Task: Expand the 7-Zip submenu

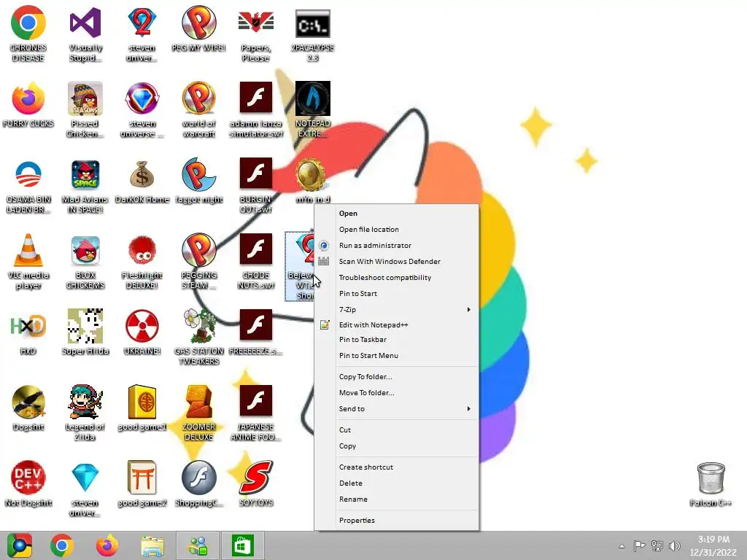Action: (397, 309)
